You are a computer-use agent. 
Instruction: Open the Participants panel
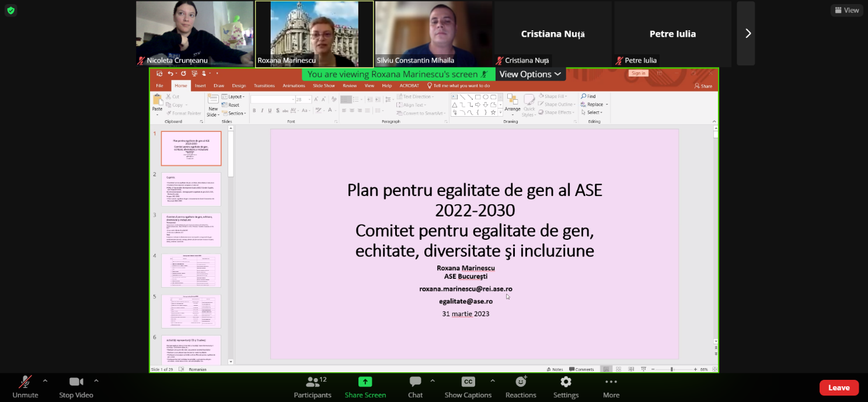coord(313,387)
